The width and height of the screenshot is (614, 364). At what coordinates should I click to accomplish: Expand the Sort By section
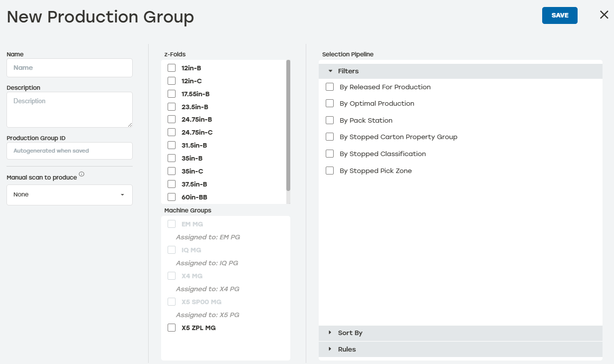click(460, 333)
